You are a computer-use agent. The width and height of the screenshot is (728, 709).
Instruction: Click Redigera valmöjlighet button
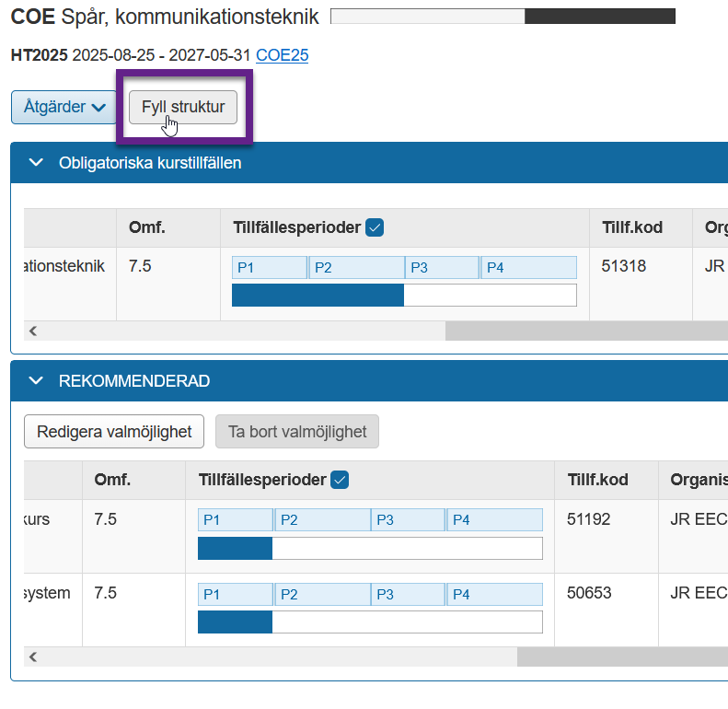click(114, 431)
